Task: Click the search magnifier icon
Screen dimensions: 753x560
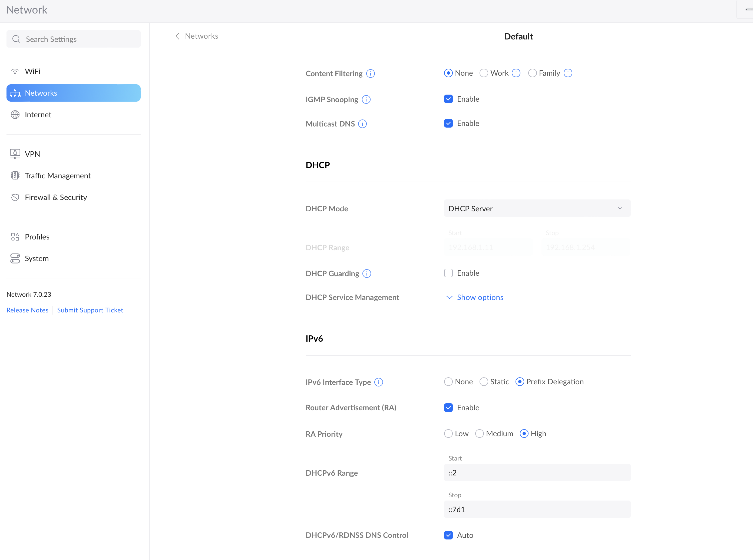Action: [x=16, y=39]
